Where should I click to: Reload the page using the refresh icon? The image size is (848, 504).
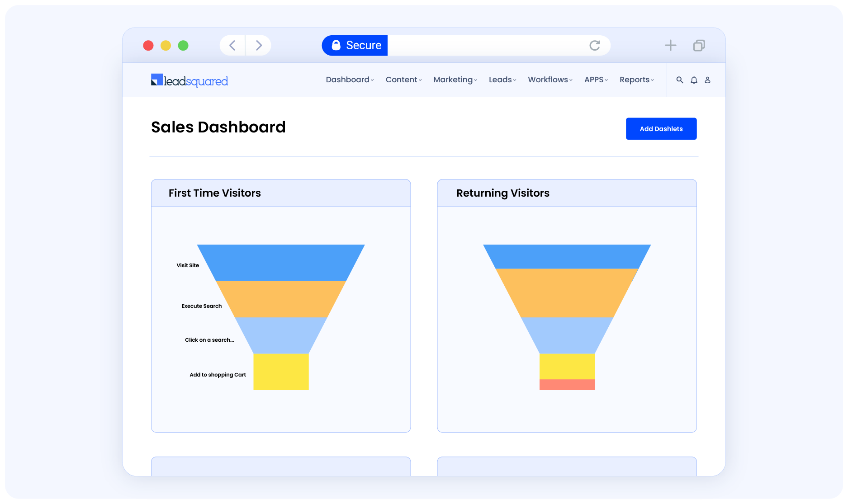coord(594,45)
